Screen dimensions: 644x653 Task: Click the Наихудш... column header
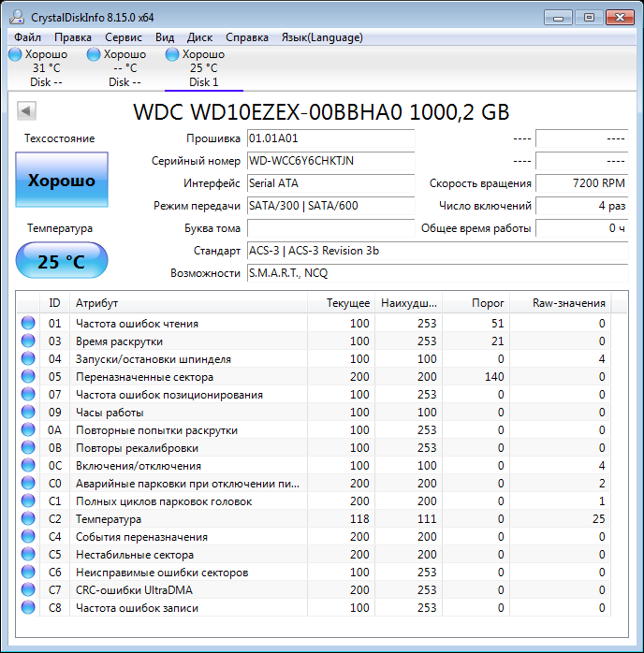click(409, 303)
